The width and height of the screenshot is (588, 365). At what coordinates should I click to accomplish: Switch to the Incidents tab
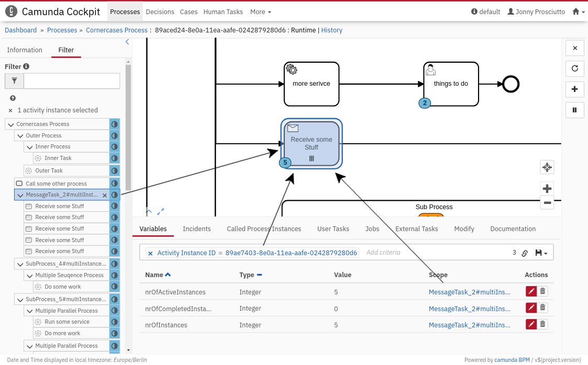196,229
